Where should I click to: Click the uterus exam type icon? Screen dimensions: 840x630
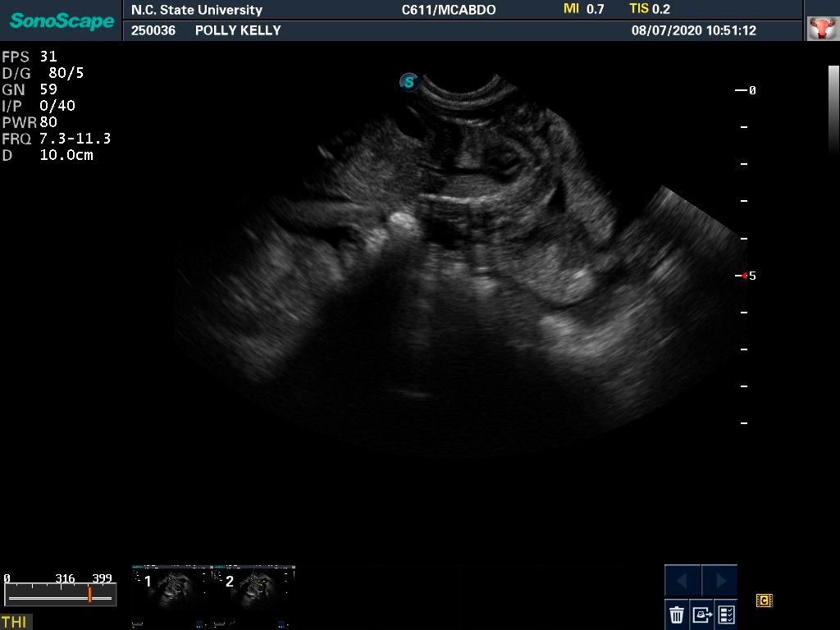(x=819, y=30)
